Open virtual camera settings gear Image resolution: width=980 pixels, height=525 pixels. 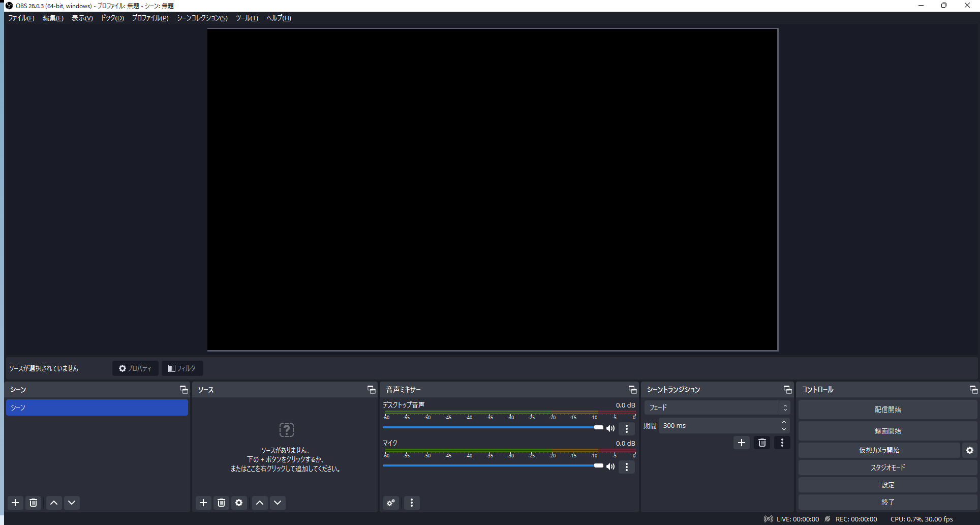coord(970,450)
